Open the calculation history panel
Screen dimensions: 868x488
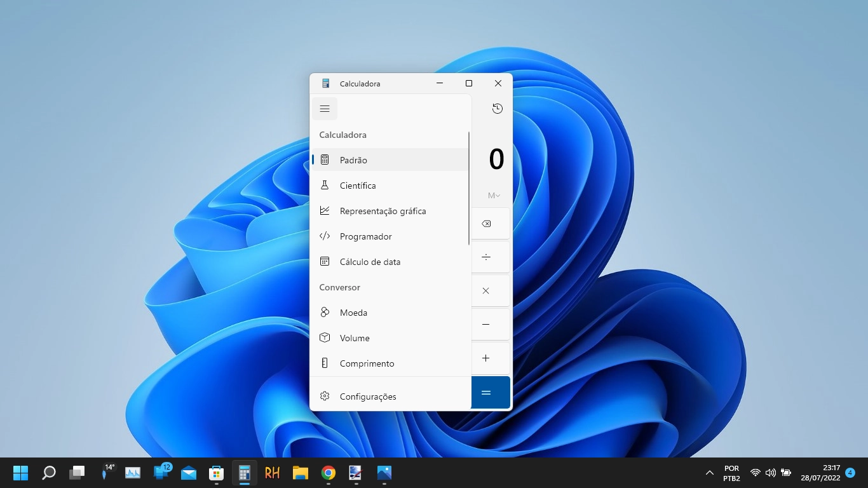tap(498, 109)
